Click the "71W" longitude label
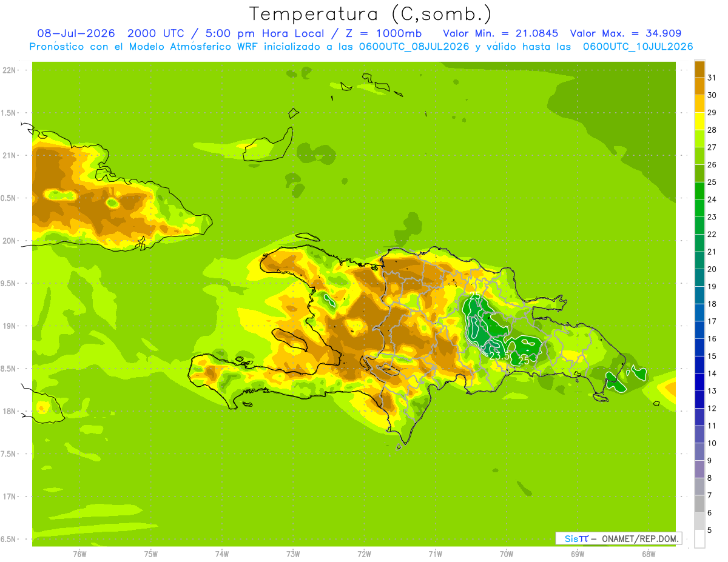The height and width of the screenshot is (562, 728). tap(435, 554)
